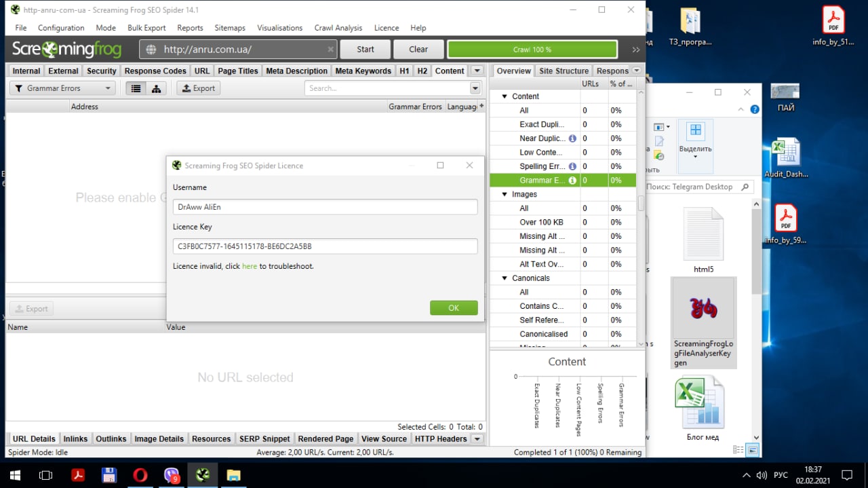Viewport: 868px width, 488px height.
Task: Click info icon beside Near Duplicates
Action: [x=572, y=138]
